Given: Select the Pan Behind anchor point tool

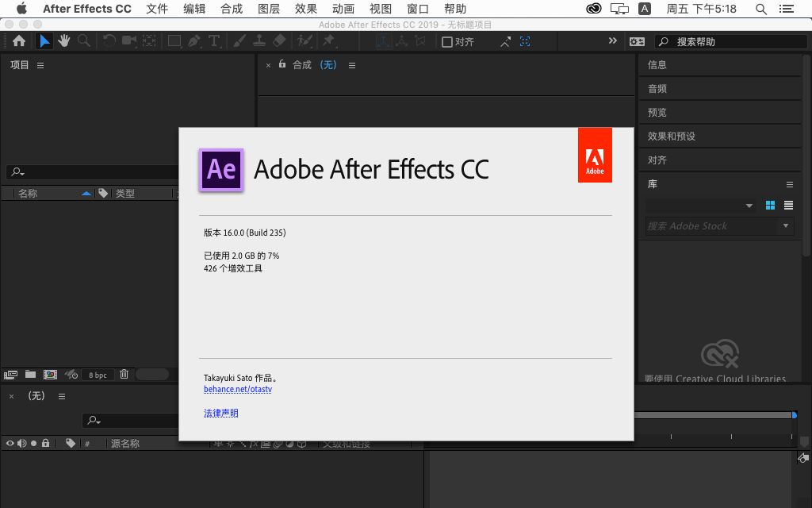Looking at the screenshot, I should click(x=149, y=41).
